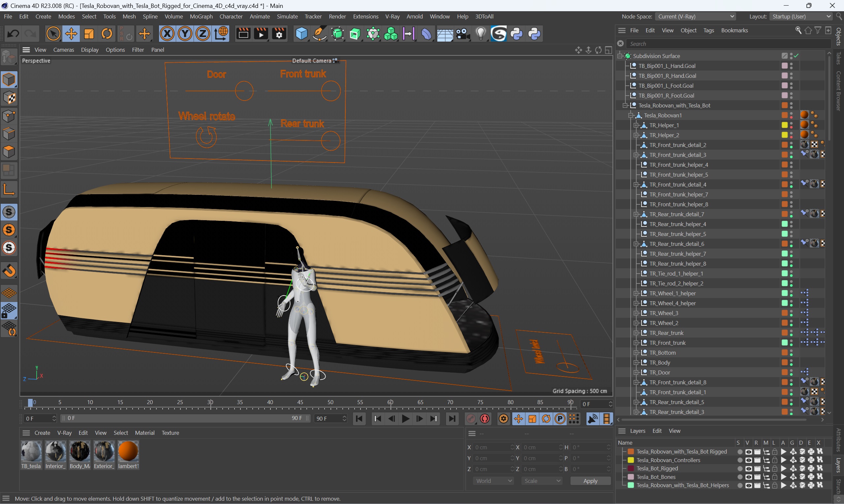Click the coordinate system icon
Viewport: 844px width, 504px height.
pos(221,34)
